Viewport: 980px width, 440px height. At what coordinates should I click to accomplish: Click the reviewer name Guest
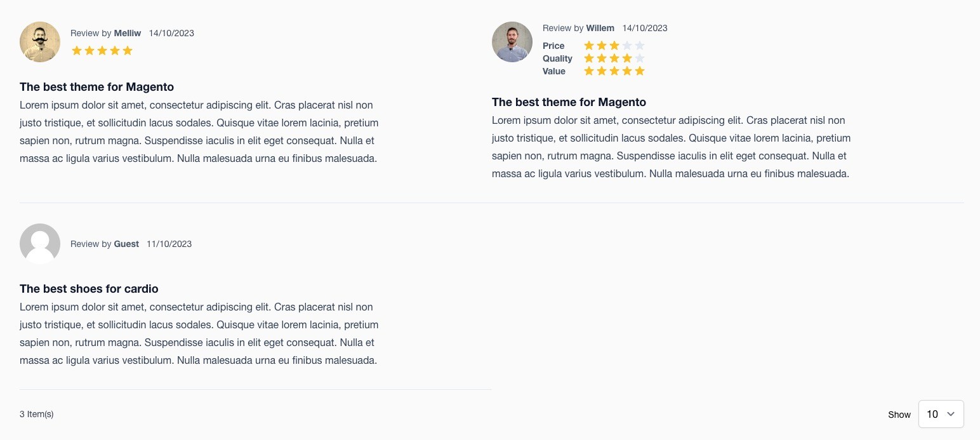(126, 244)
